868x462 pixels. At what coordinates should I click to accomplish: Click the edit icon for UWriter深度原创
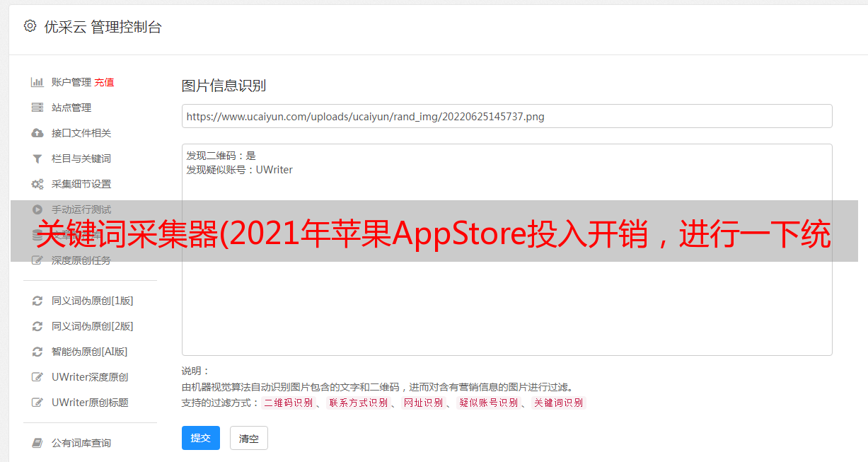tap(37, 377)
